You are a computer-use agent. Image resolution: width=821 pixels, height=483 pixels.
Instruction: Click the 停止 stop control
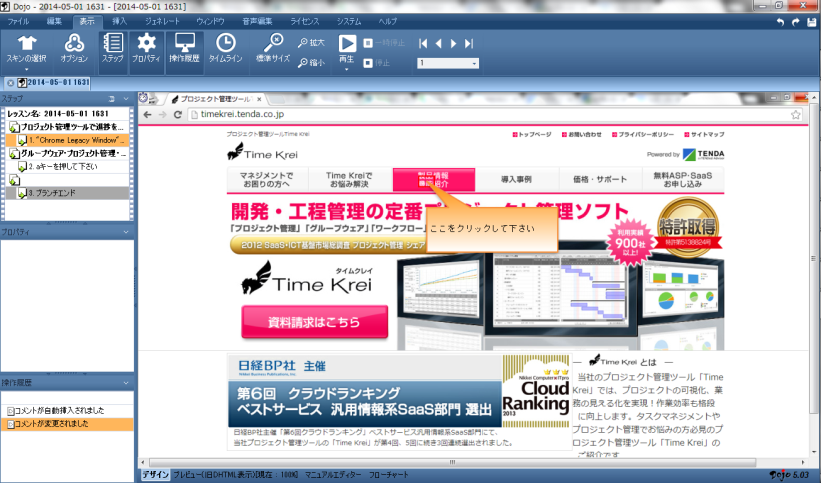click(377, 63)
